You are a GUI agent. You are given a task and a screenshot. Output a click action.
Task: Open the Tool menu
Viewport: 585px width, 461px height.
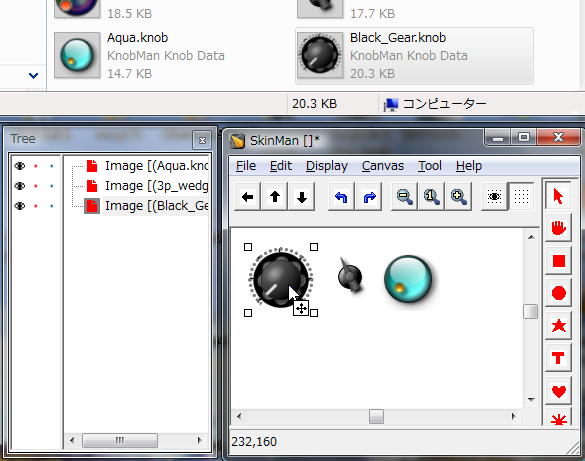(430, 166)
